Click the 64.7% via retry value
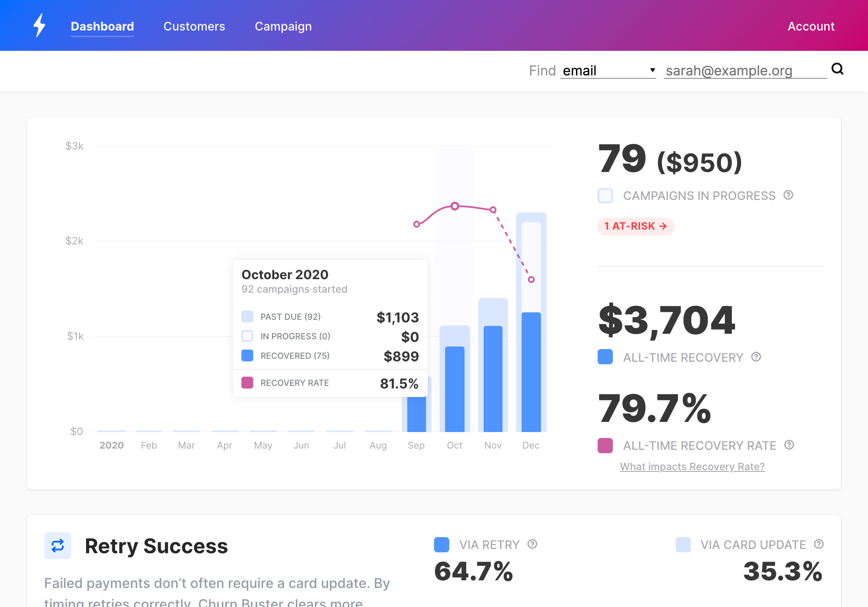 pyautogui.click(x=473, y=571)
